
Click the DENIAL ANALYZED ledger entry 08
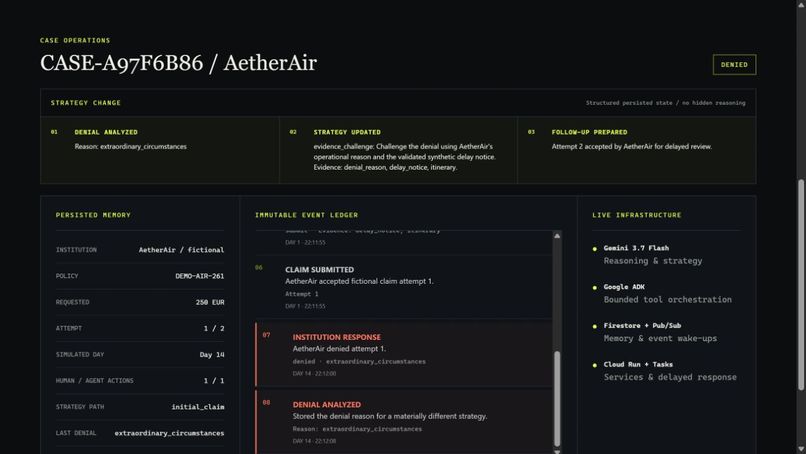tap(404, 422)
